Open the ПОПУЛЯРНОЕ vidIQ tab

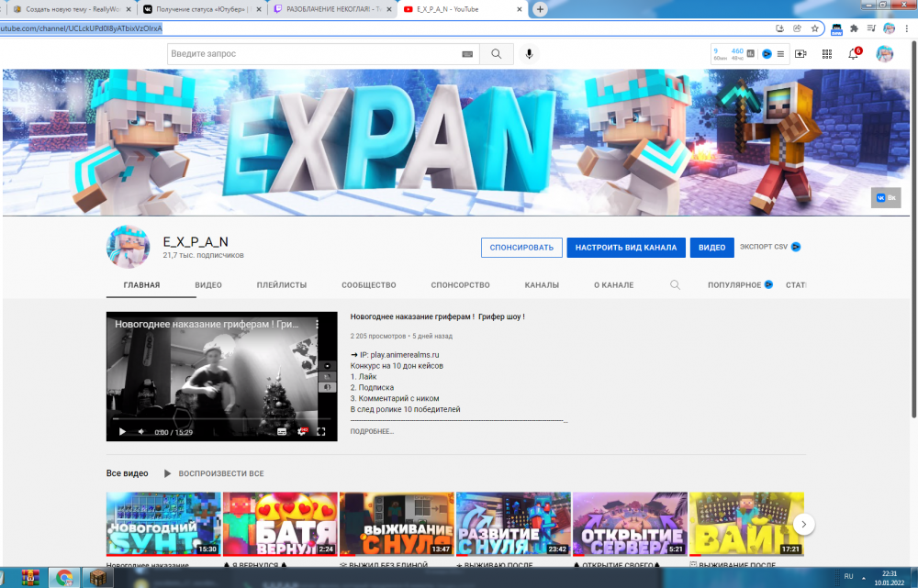tap(740, 285)
